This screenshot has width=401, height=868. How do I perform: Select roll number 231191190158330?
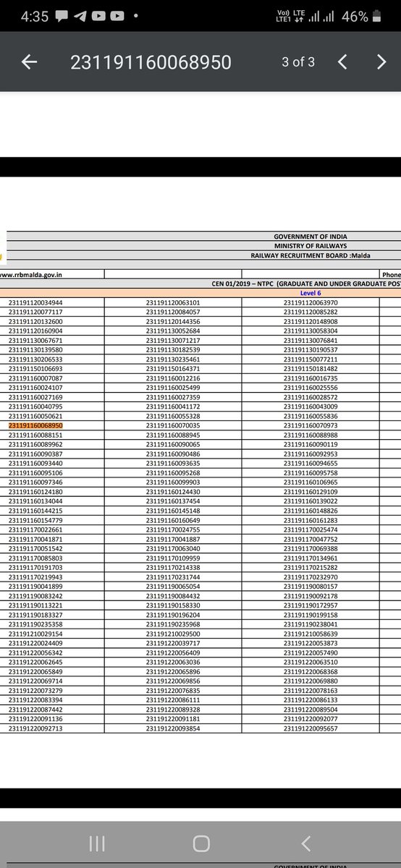(173, 606)
